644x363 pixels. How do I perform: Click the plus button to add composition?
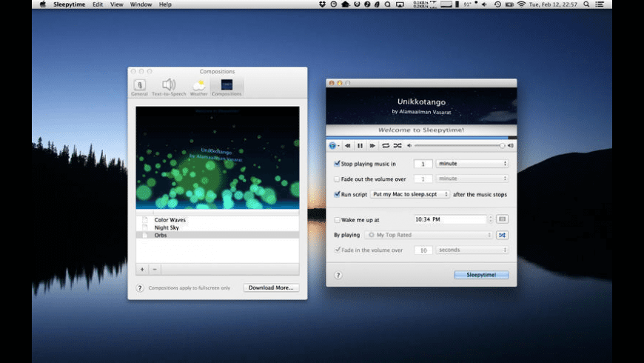tap(142, 269)
